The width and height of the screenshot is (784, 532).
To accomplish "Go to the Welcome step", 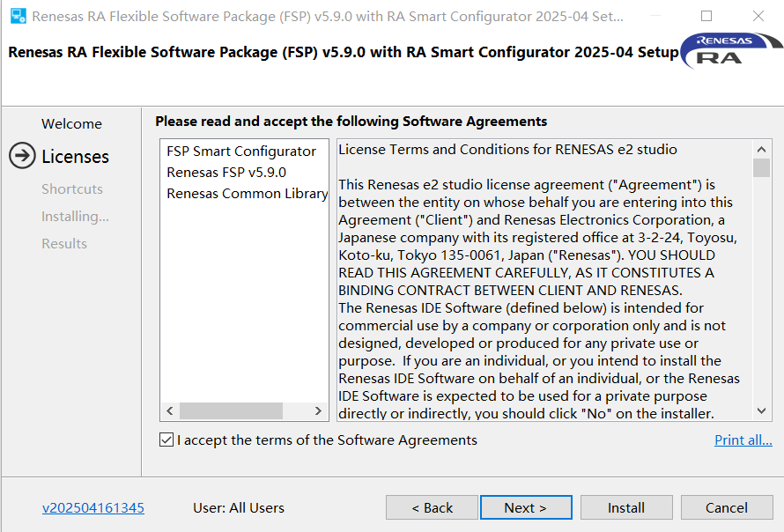I will tap(71, 124).
